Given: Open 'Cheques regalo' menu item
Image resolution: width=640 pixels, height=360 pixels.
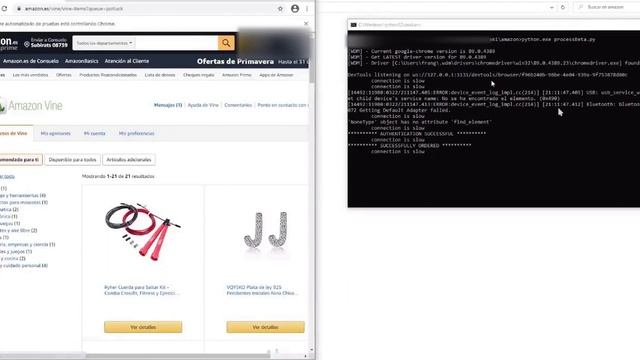Looking at the screenshot, I should 198,75.
